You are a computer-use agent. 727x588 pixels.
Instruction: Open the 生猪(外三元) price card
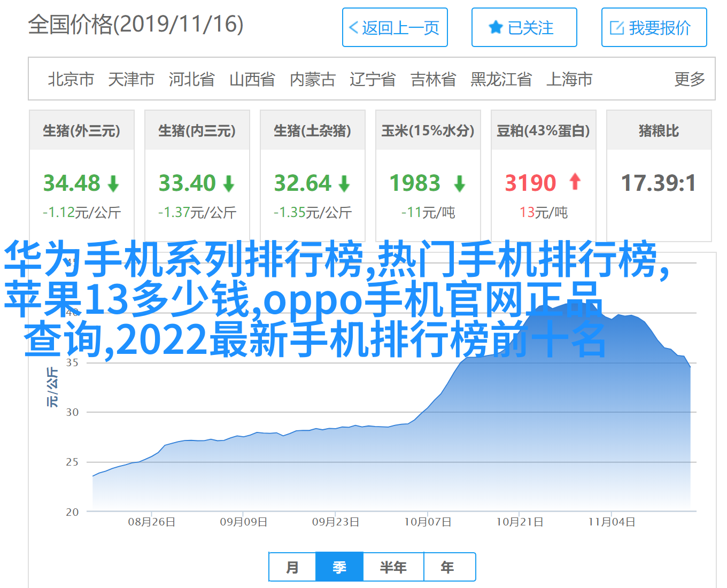tap(82, 176)
